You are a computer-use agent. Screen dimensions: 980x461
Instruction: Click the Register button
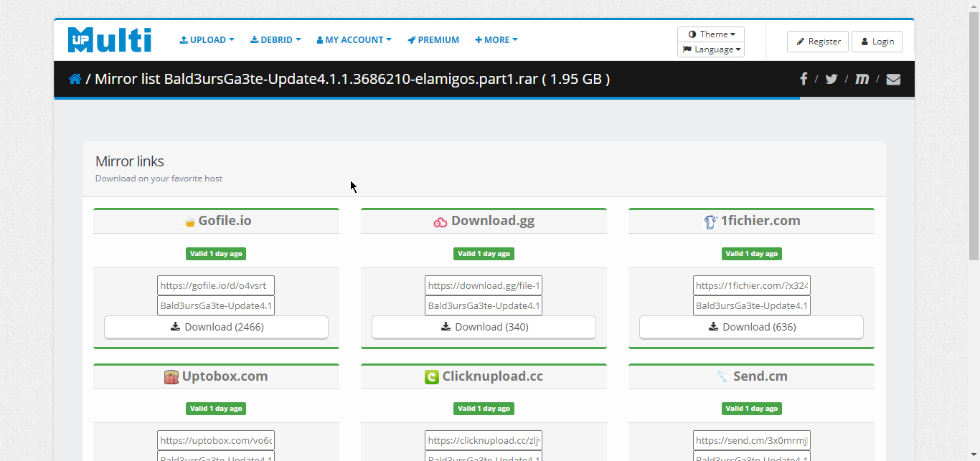(817, 42)
